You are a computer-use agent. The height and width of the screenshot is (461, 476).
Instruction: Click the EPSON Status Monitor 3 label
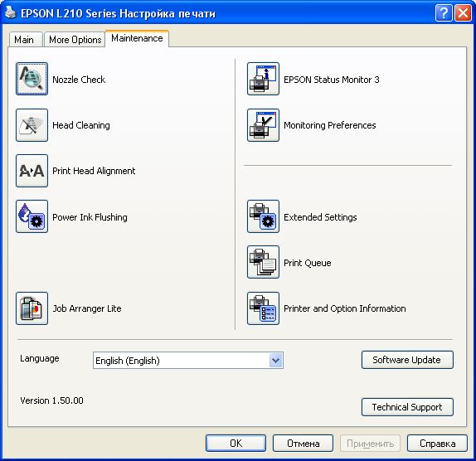tap(332, 80)
